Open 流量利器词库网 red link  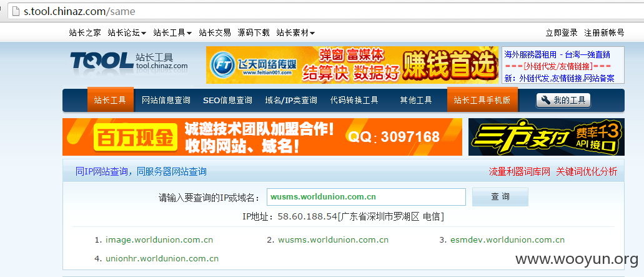pyautogui.click(x=519, y=172)
